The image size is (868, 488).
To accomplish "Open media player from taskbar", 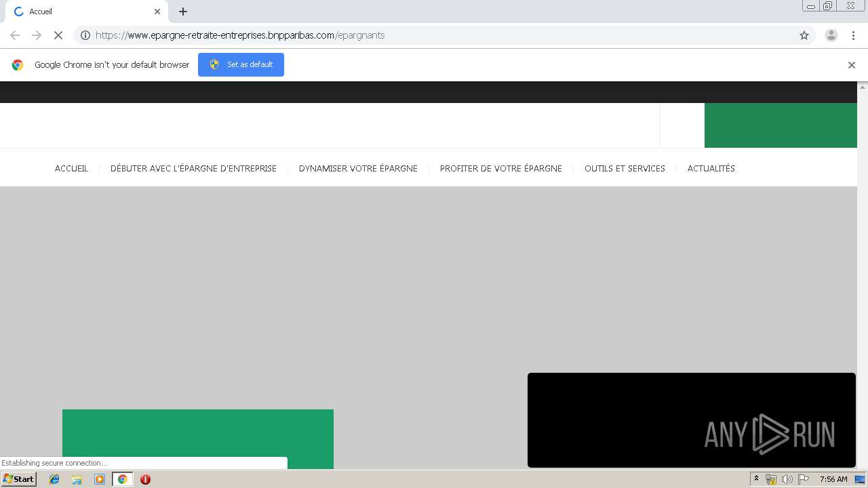I will [x=100, y=479].
